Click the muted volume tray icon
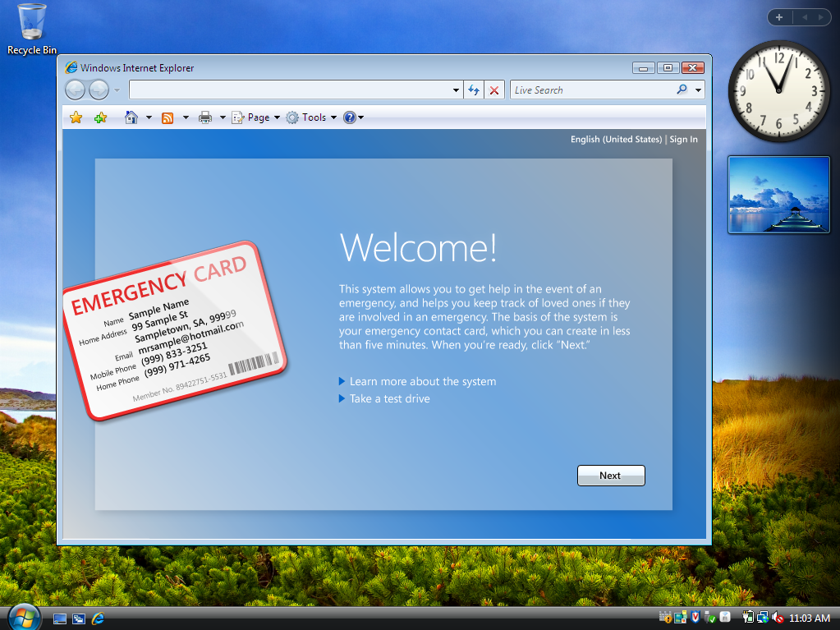840x630 pixels. [x=778, y=617]
